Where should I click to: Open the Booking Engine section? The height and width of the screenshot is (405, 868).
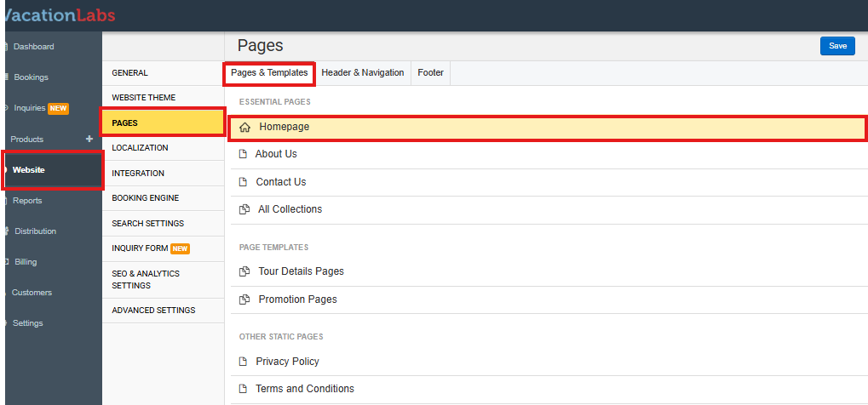[x=145, y=197]
